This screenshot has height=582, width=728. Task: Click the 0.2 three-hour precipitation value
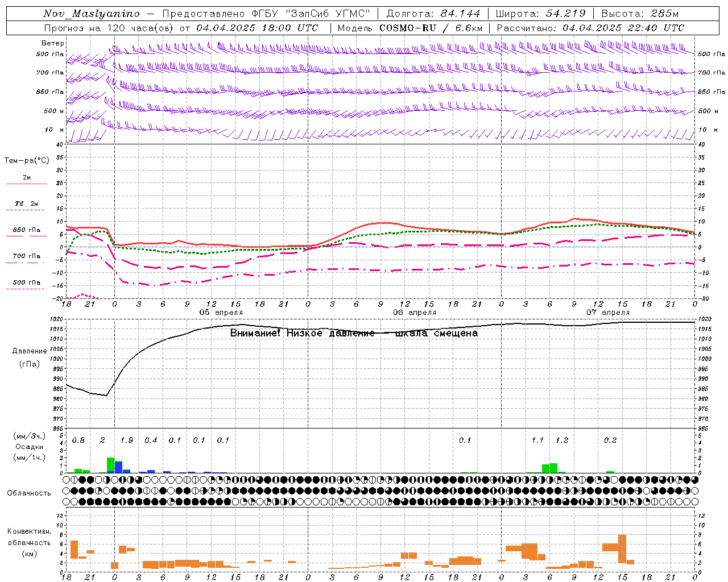(610, 440)
